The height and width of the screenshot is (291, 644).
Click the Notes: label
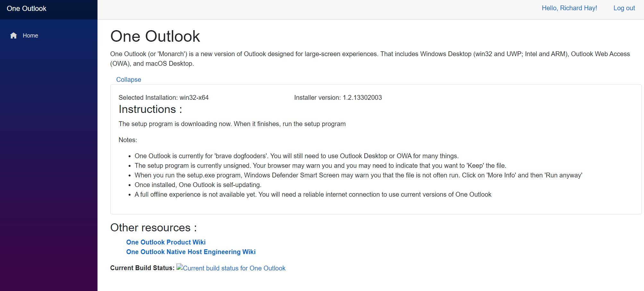tap(128, 140)
